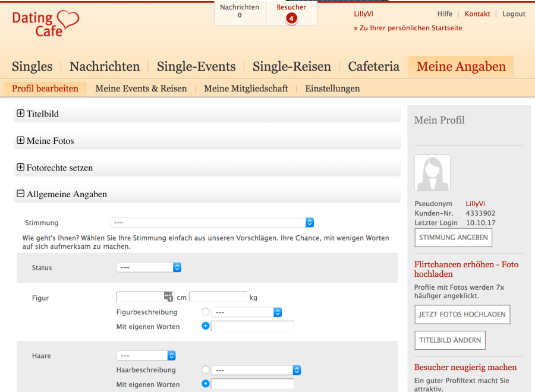Expand Fotorechte setzen plus icon
The height and width of the screenshot is (392, 535).
click(20, 167)
